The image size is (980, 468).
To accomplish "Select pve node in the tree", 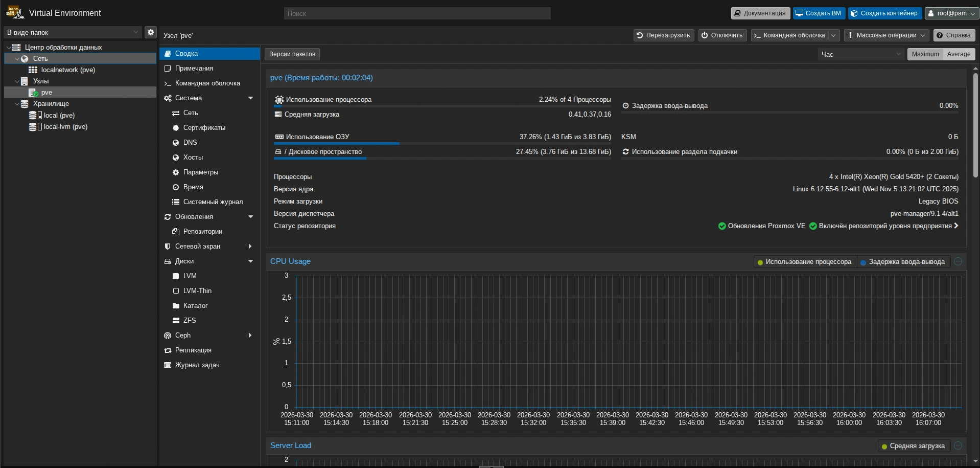I will pos(80,93).
